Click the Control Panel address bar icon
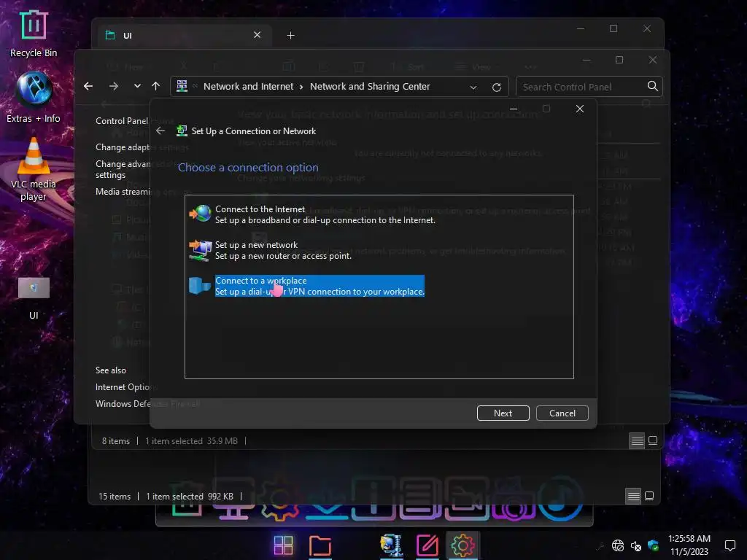747x560 pixels. [182, 86]
